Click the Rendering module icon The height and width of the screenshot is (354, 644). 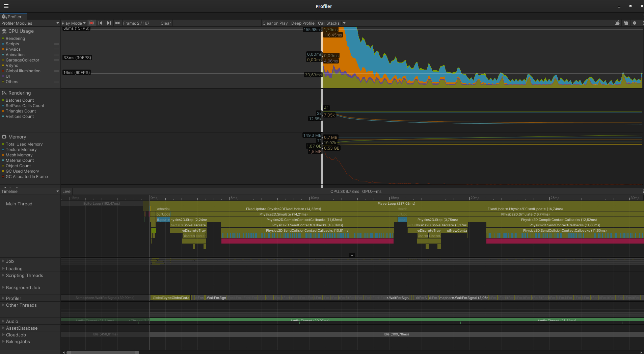(4, 93)
